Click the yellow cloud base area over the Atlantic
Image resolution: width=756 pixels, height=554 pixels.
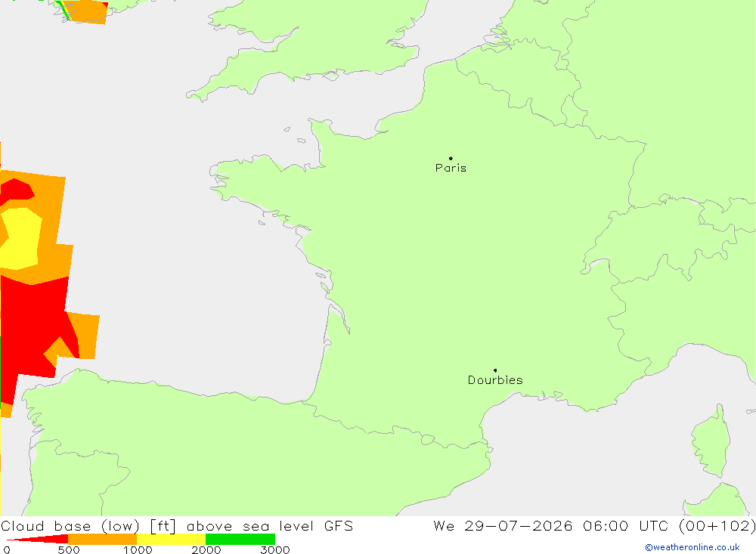coord(20,239)
